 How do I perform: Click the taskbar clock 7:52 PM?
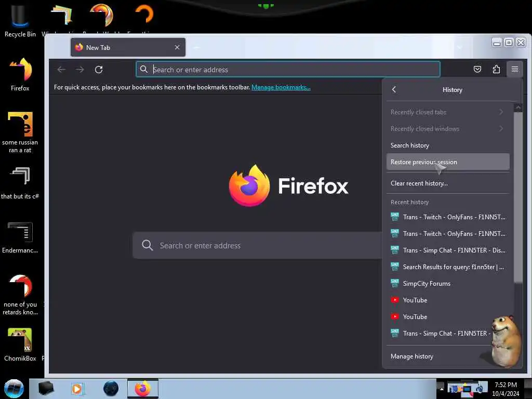[506, 385]
